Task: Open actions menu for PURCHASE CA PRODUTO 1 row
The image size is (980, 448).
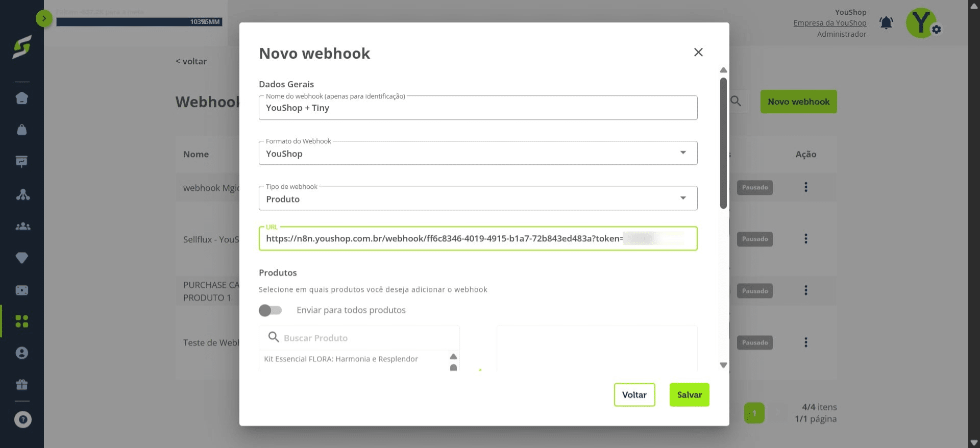Action: 806,290
